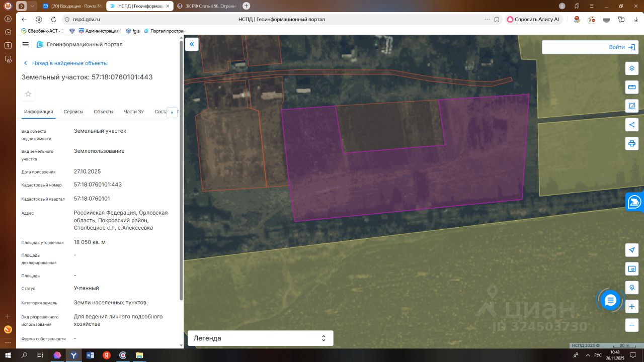644x362 pixels.
Task: Open the browser history clock icon in sidebar
Action: (x=8, y=32)
